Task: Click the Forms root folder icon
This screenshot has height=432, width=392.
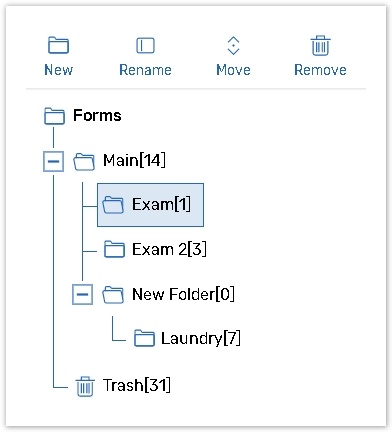Action: pos(54,116)
